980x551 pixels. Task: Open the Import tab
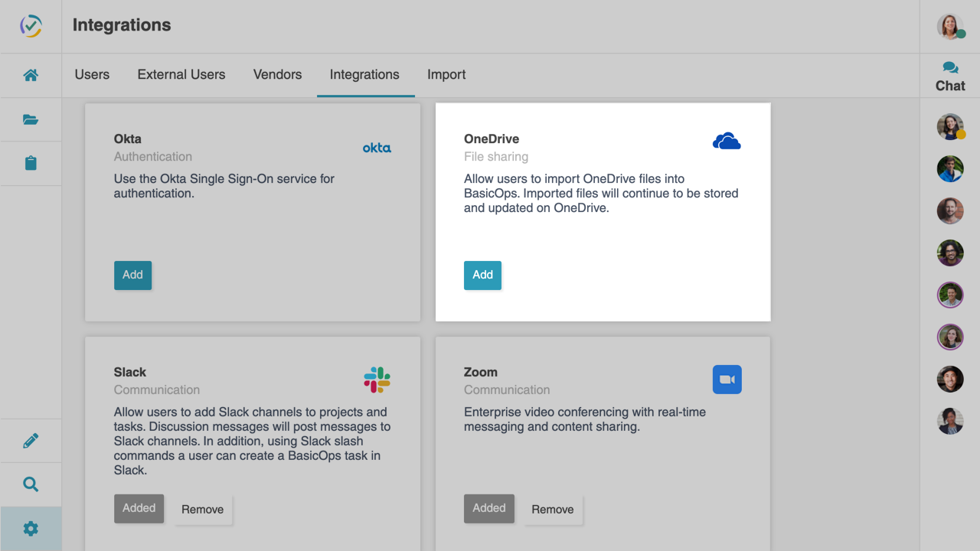pyautogui.click(x=446, y=74)
